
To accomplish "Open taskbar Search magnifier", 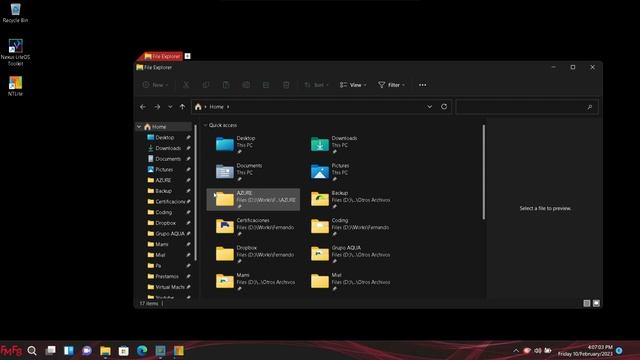I will [32, 351].
